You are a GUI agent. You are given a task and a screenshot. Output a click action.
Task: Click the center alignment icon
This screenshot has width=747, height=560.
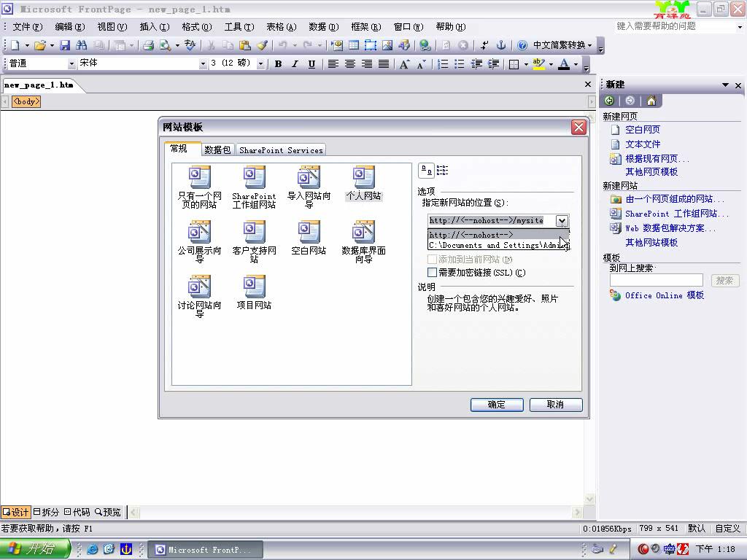click(350, 64)
